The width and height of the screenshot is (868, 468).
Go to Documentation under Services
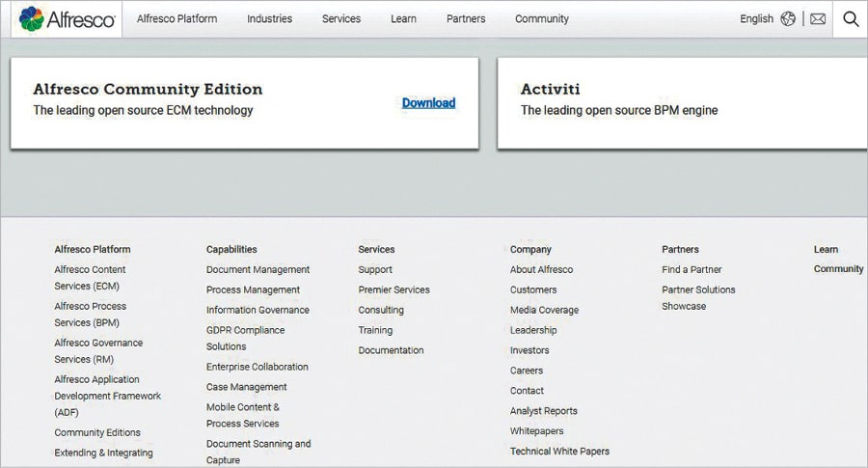[391, 351]
